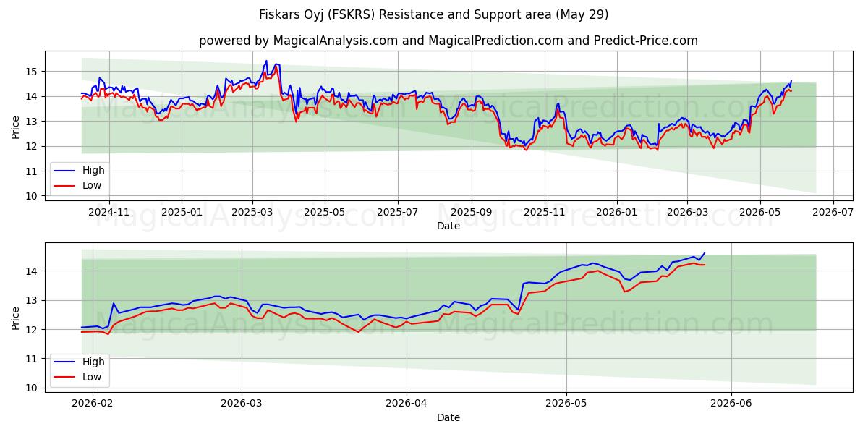Click the '14' y-axis tick on the bottom chart
Viewport: 868px width, 434px height.
tap(32, 271)
